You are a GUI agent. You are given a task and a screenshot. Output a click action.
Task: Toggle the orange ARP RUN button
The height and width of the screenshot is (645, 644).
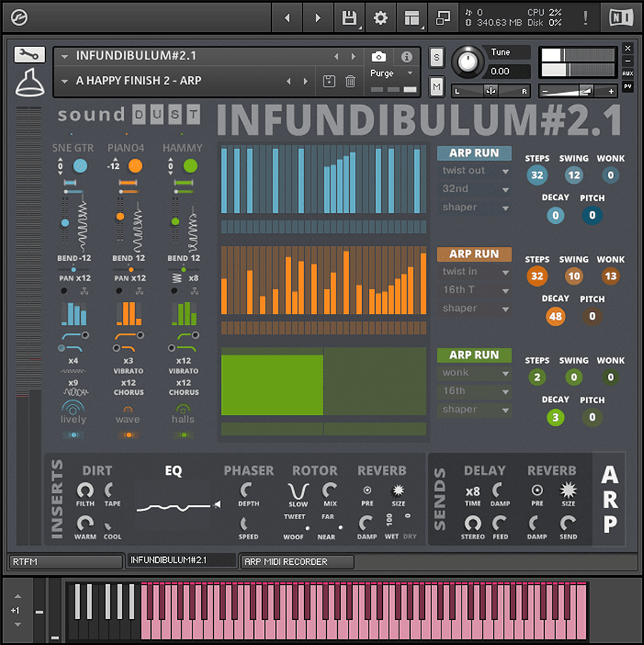tap(474, 255)
